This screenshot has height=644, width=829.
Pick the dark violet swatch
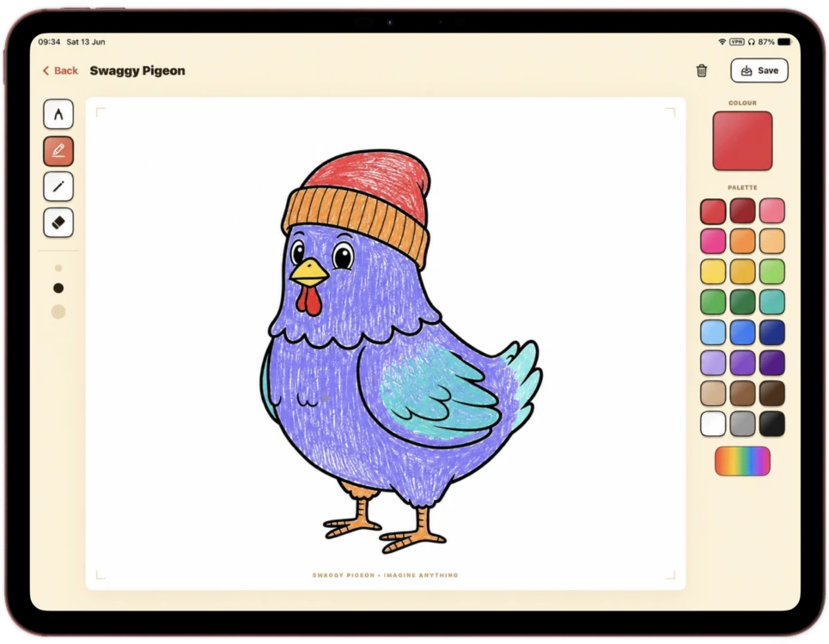(x=772, y=363)
